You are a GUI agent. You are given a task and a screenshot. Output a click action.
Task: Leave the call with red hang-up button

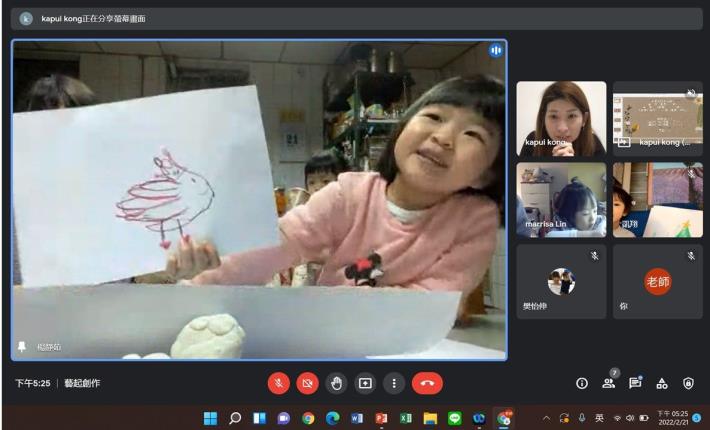(427, 383)
